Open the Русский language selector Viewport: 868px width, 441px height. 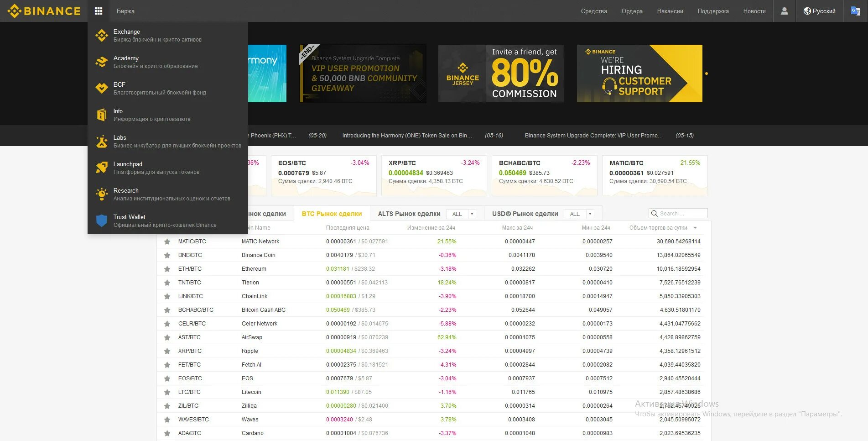(x=820, y=11)
